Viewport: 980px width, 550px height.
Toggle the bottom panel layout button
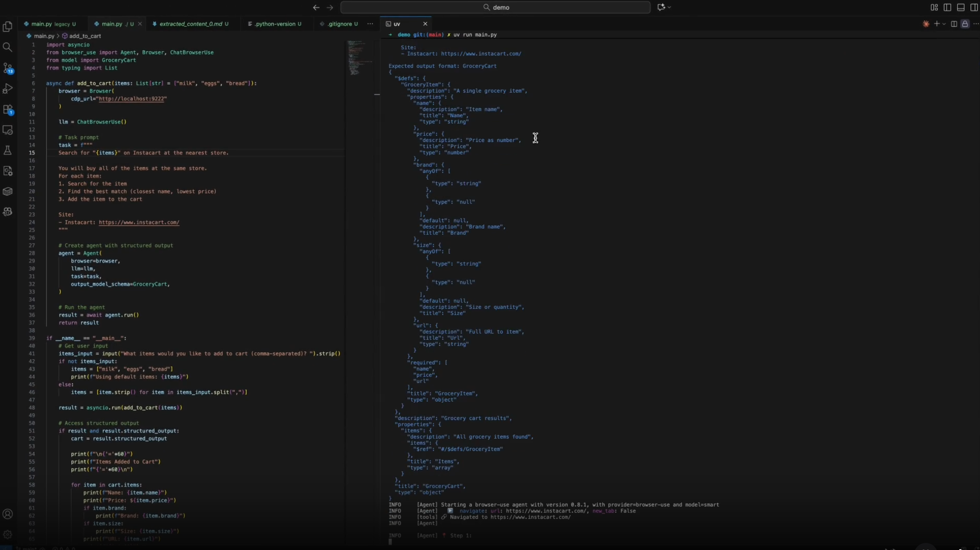pos(960,8)
